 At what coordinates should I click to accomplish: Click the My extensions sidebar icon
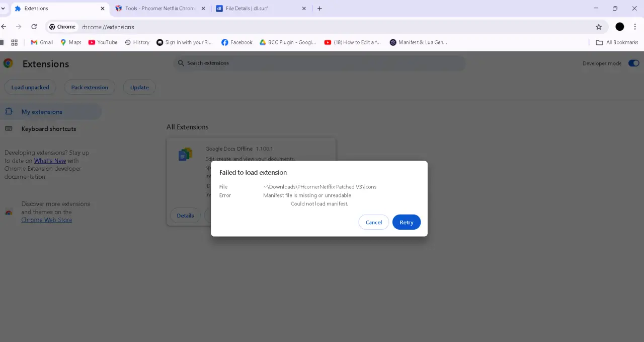pyautogui.click(x=9, y=111)
